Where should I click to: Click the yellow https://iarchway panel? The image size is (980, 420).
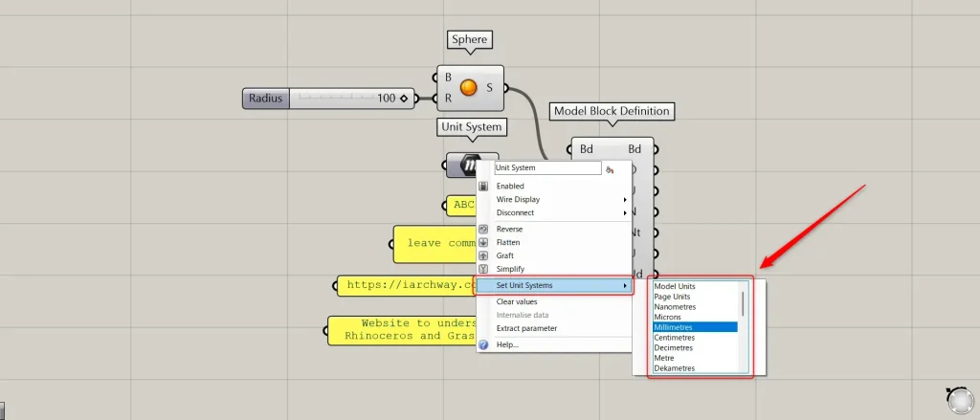[408, 285]
